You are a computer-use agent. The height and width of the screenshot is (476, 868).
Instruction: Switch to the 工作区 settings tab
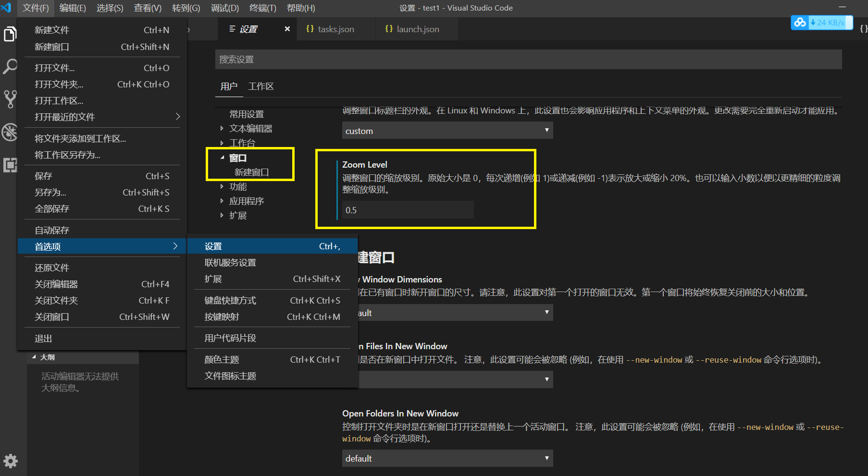(261, 86)
